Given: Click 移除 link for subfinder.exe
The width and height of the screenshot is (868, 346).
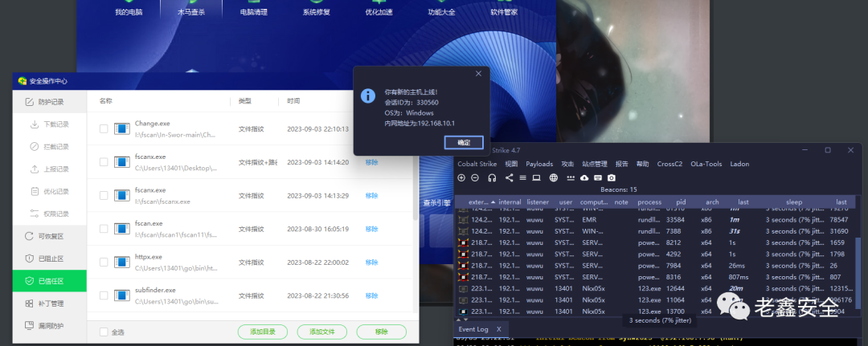Looking at the screenshot, I should (x=371, y=295).
